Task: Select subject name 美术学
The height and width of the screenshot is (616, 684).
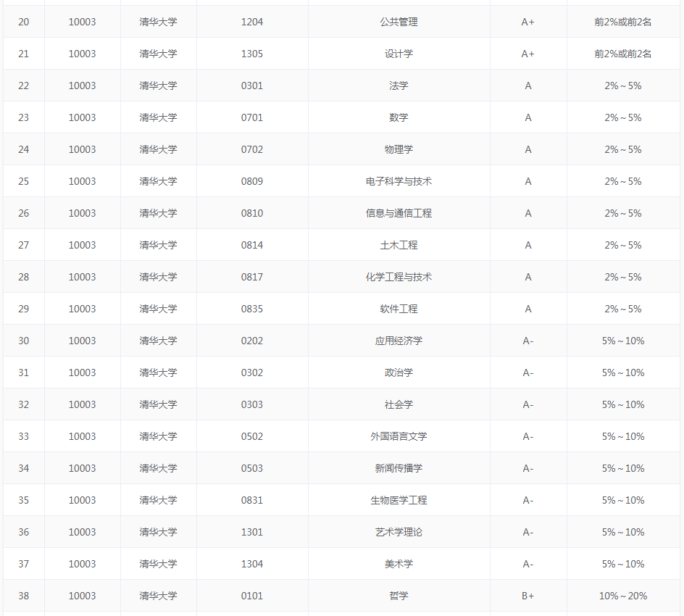Action: [x=399, y=563]
